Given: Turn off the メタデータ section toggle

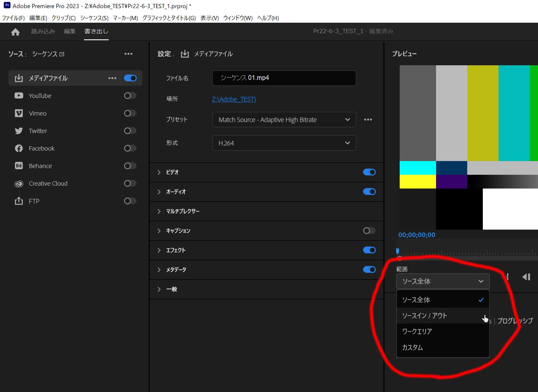Looking at the screenshot, I should click(x=369, y=270).
